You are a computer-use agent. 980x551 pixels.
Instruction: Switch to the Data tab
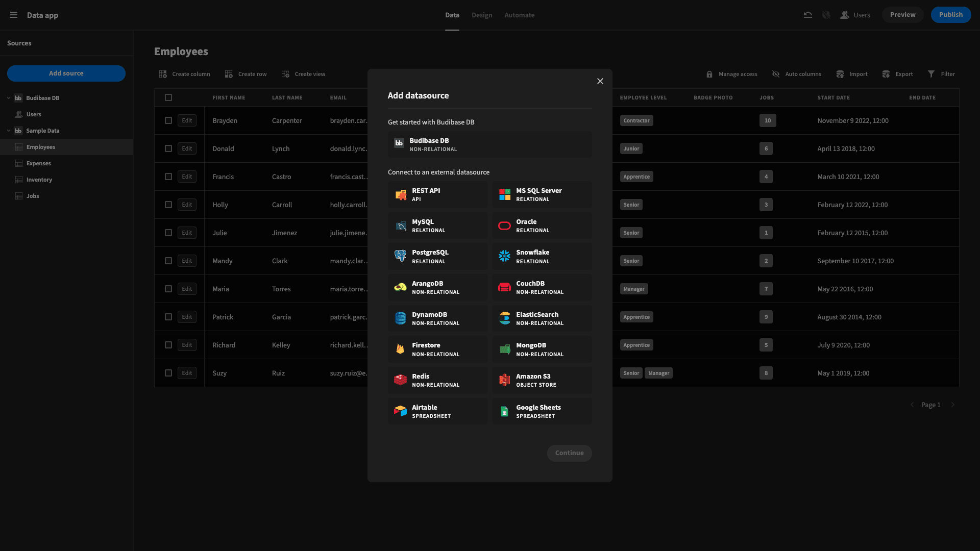coord(452,15)
